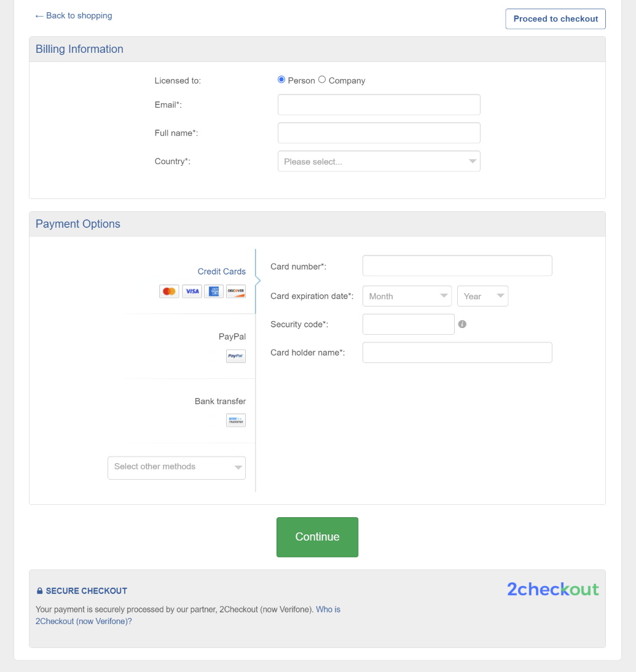Click the Discover card icon
636x672 pixels.
tap(236, 291)
